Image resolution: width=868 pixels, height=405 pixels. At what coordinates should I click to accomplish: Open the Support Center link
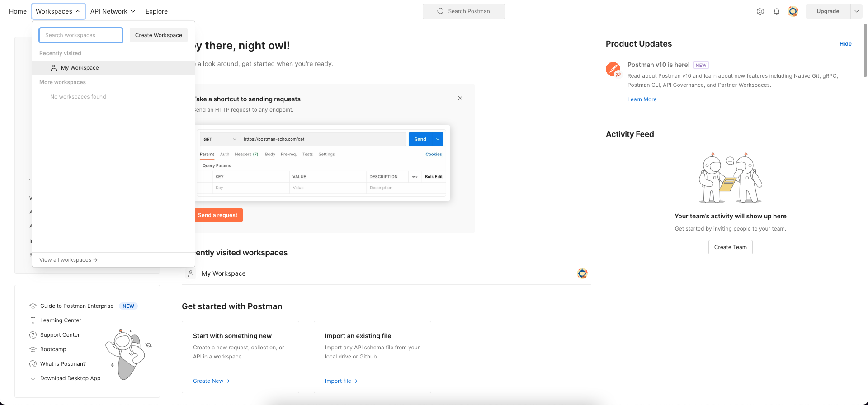click(x=60, y=335)
